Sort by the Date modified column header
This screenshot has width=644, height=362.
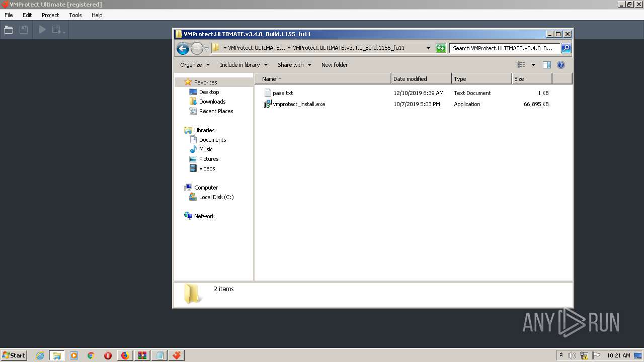coord(421,79)
